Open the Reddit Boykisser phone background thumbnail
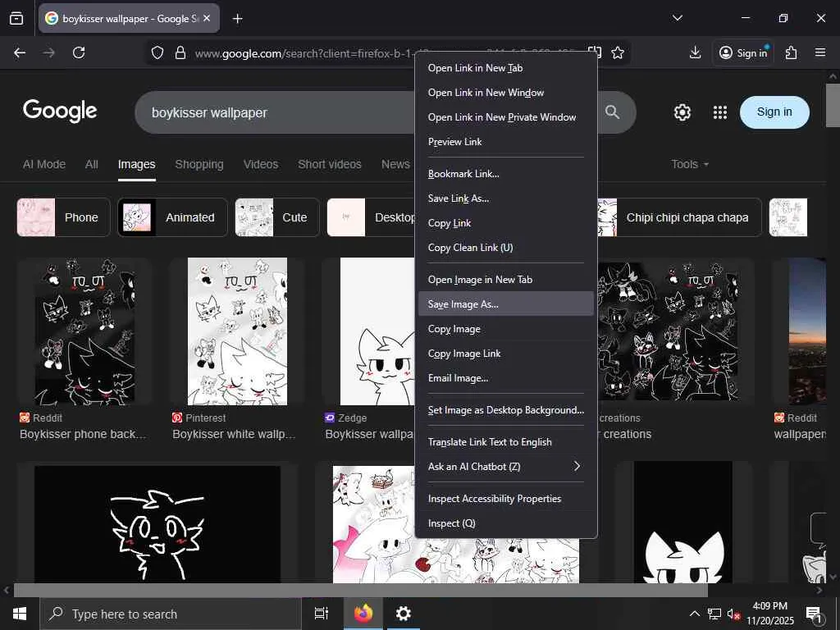This screenshot has height=630, width=840. (84, 331)
